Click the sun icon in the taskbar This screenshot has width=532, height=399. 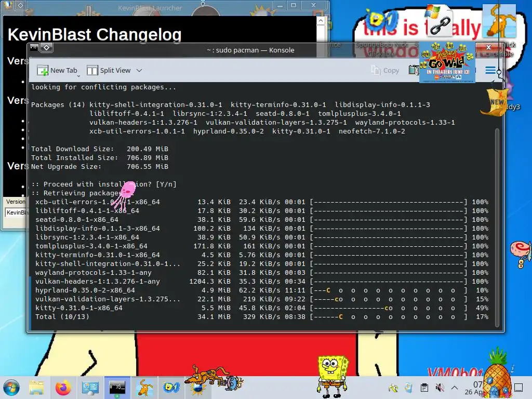click(198, 388)
